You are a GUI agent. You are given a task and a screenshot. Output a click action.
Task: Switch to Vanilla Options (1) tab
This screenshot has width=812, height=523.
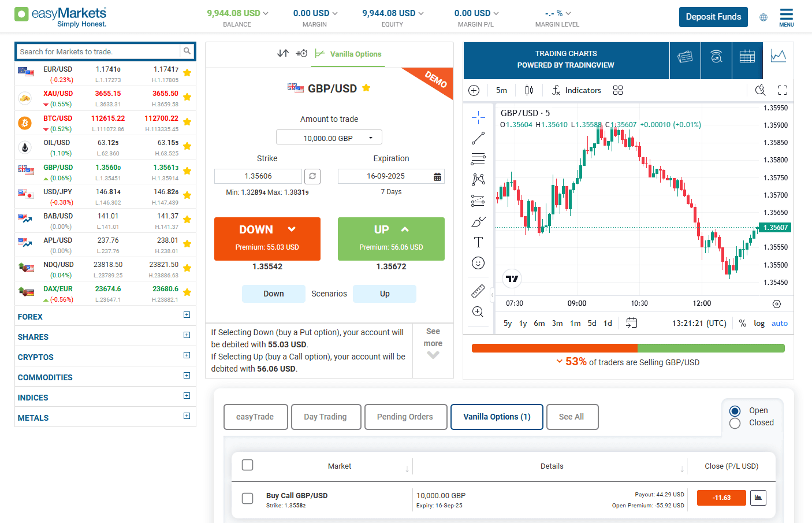coord(497,417)
